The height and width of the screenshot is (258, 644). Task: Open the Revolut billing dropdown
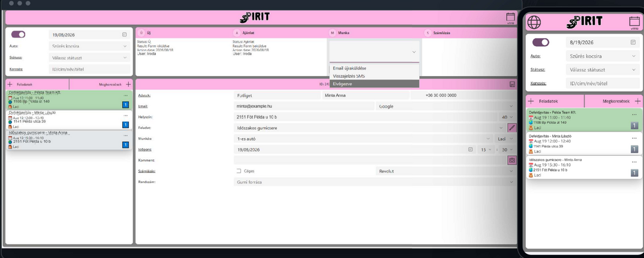[x=446, y=171]
